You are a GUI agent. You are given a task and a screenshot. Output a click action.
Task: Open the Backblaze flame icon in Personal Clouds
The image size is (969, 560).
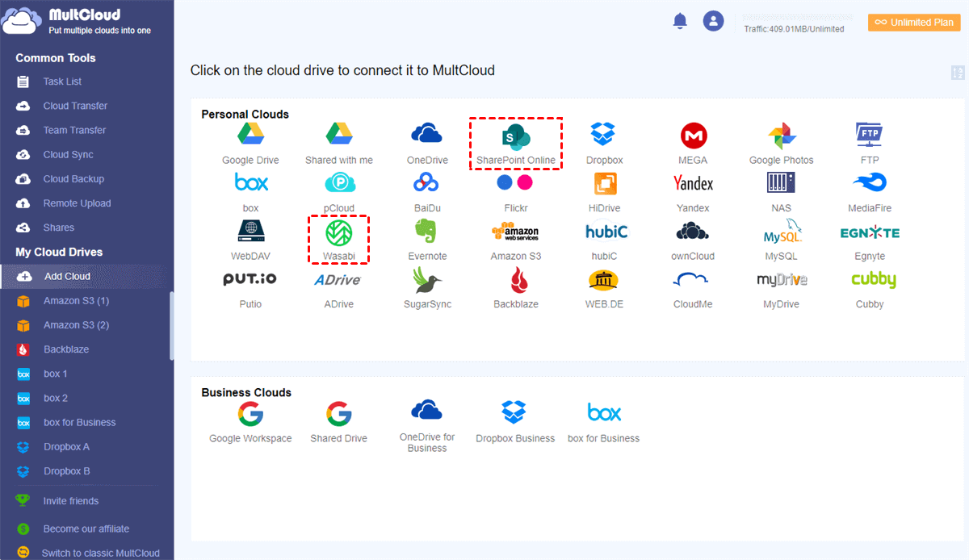click(x=515, y=281)
